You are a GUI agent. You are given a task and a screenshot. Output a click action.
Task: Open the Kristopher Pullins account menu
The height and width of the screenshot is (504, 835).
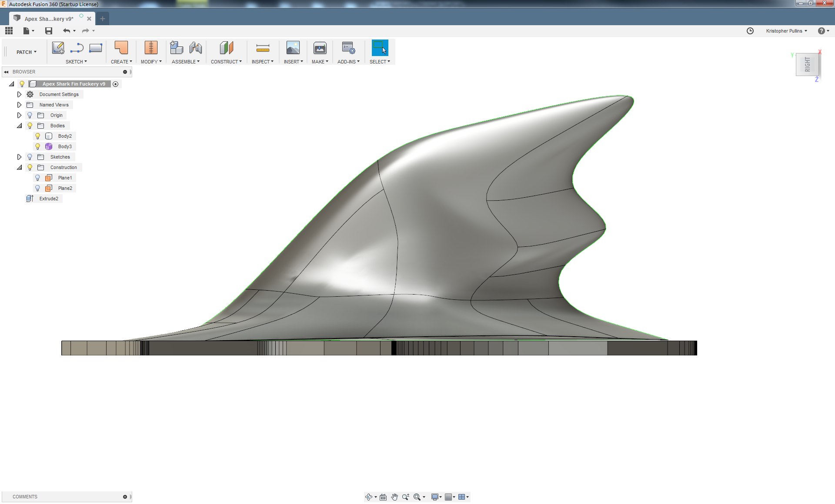[786, 31]
